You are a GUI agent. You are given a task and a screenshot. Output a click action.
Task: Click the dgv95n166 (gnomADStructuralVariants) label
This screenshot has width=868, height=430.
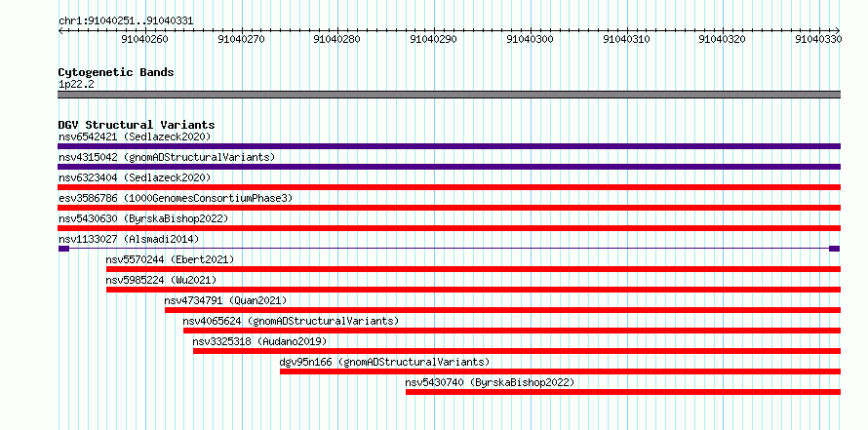tap(384, 362)
